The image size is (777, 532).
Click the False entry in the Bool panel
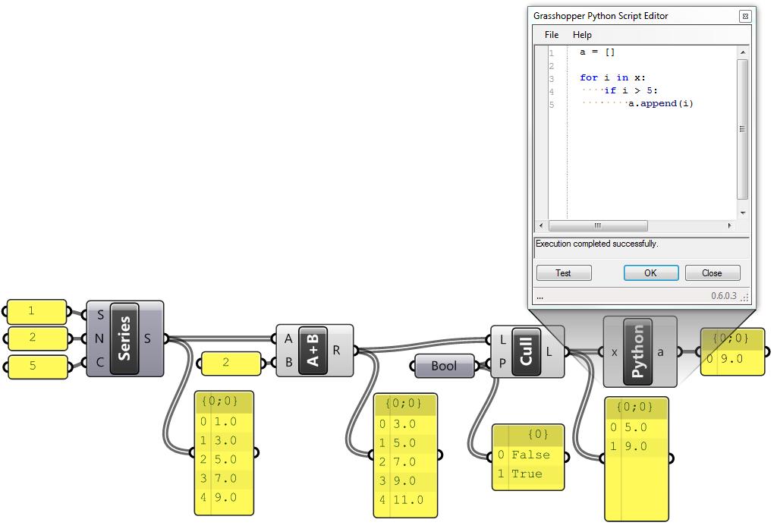click(x=530, y=455)
